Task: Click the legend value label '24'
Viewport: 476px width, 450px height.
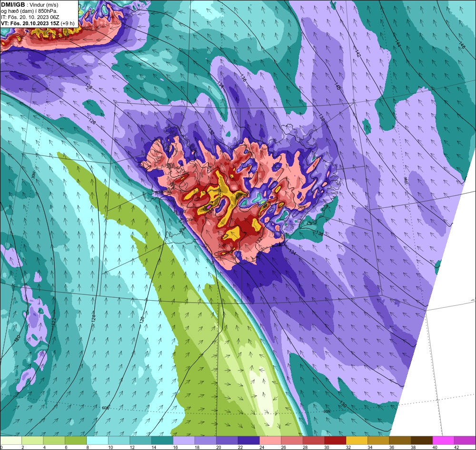Action: 262,447
